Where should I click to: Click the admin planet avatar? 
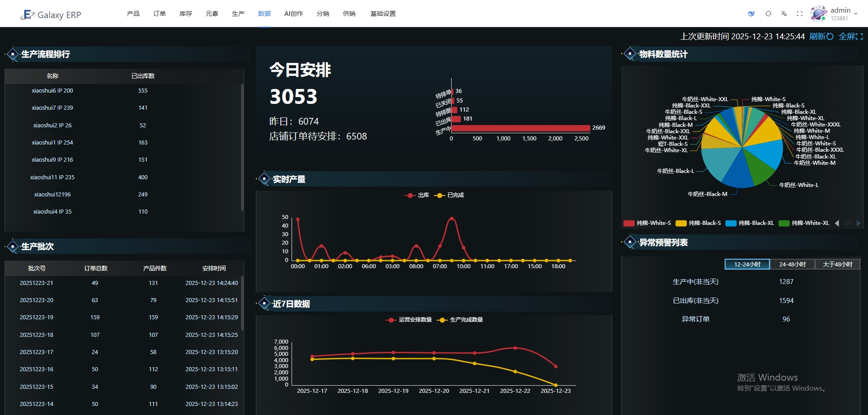click(818, 14)
